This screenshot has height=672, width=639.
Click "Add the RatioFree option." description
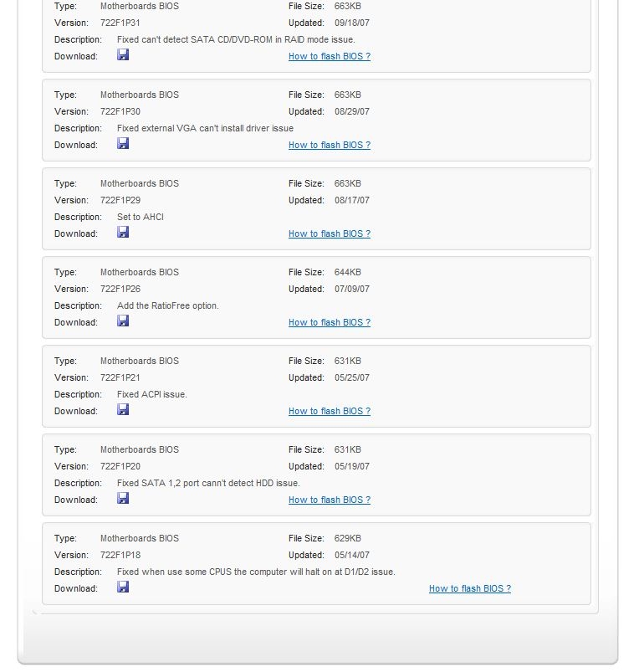(x=168, y=306)
